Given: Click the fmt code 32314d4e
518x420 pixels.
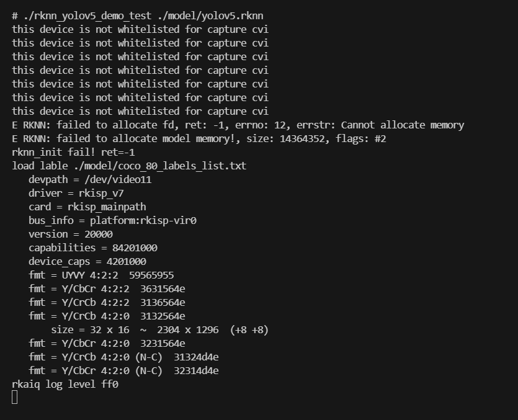Looking at the screenshot, I should [x=196, y=371].
